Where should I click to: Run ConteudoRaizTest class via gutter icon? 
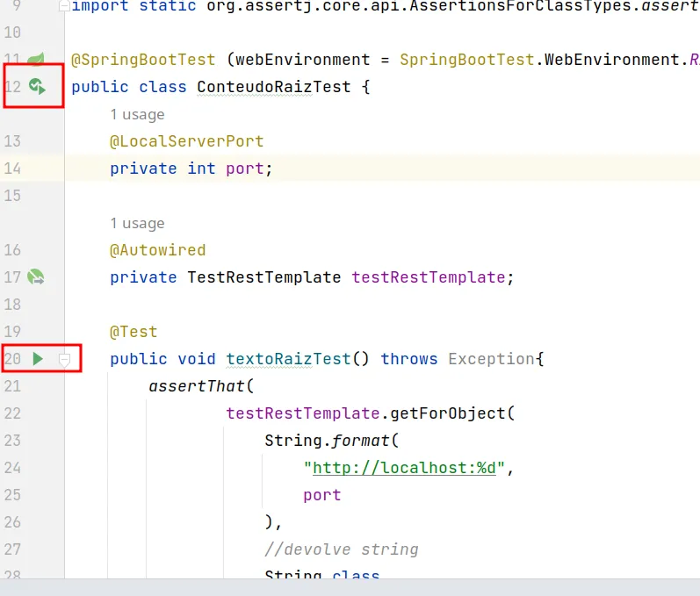[x=37, y=86]
